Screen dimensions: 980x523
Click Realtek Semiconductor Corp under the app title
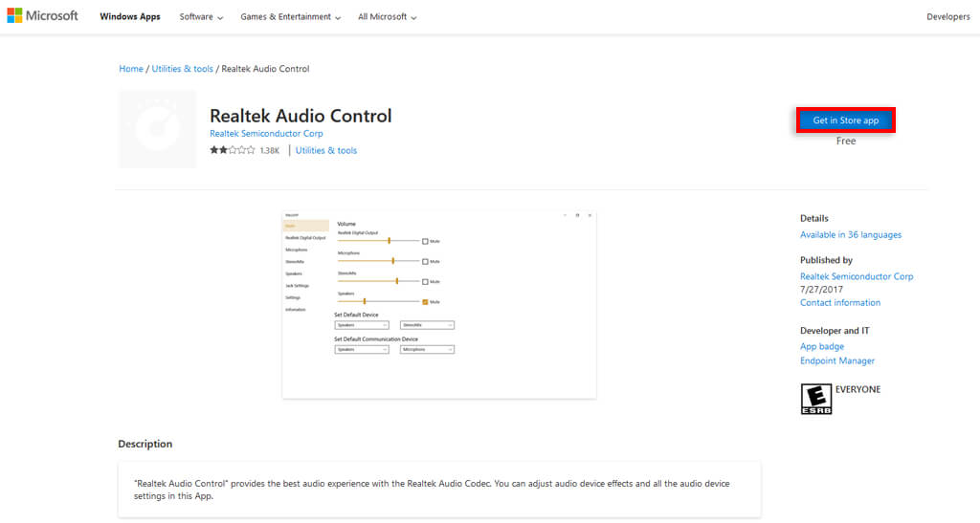pos(266,134)
